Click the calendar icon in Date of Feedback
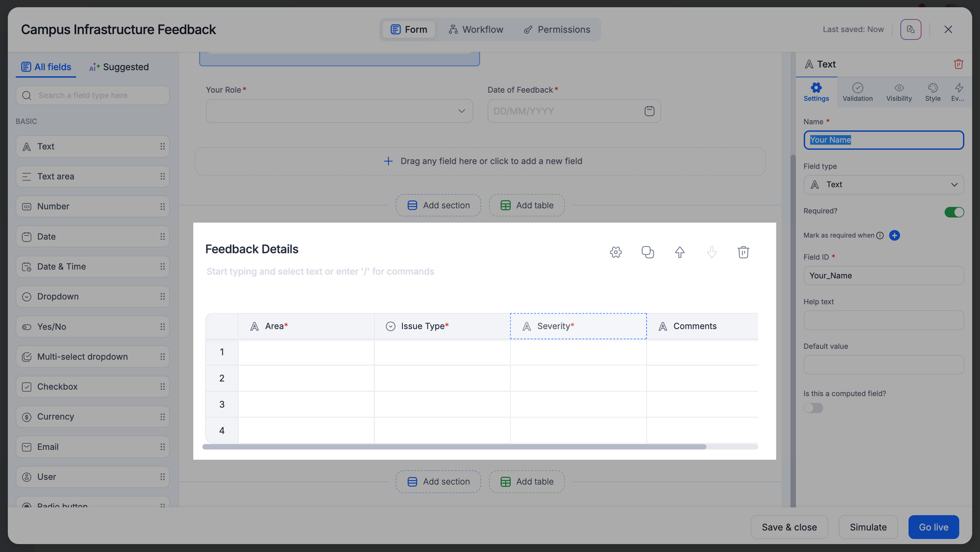The width and height of the screenshot is (980, 552). coord(649,111)
